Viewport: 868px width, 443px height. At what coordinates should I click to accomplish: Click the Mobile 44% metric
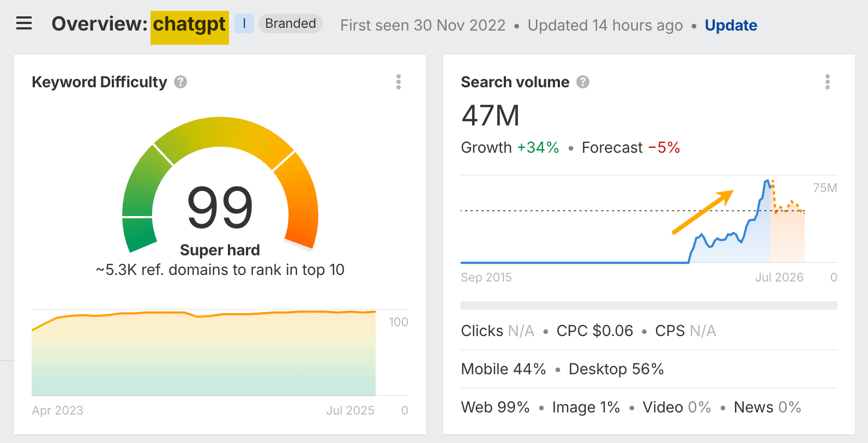pyautogui.click(x=503, y=369)
